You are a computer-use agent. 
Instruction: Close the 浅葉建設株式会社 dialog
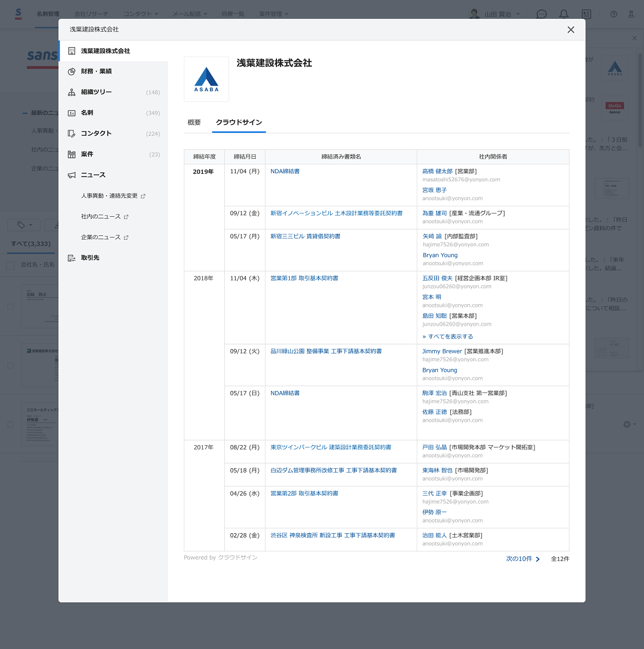coord(571,29)
